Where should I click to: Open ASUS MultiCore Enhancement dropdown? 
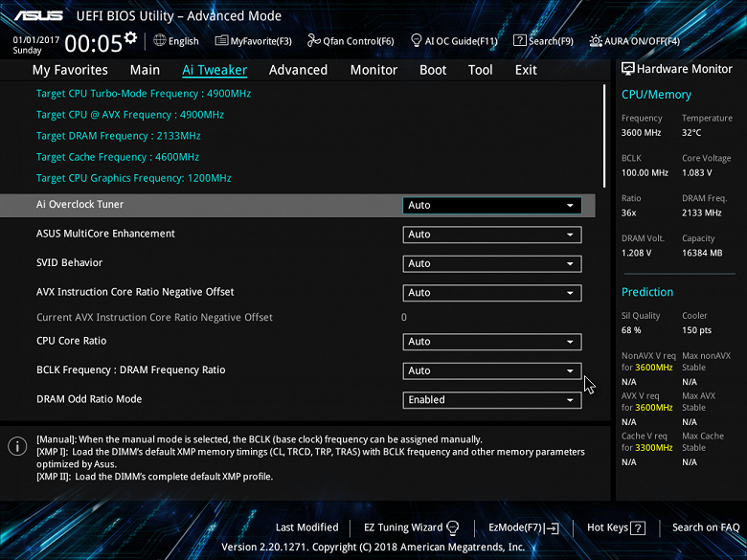pyautogui.click(x=491, y=235)
